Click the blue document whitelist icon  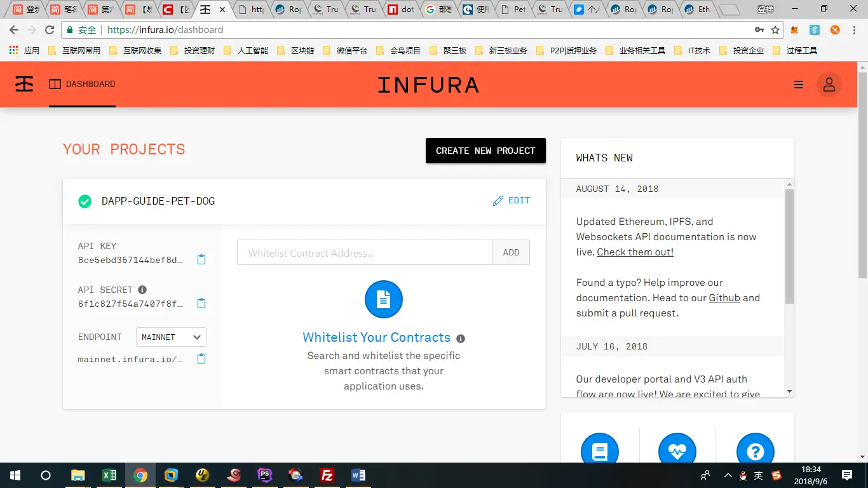click(x=384, y=299)
